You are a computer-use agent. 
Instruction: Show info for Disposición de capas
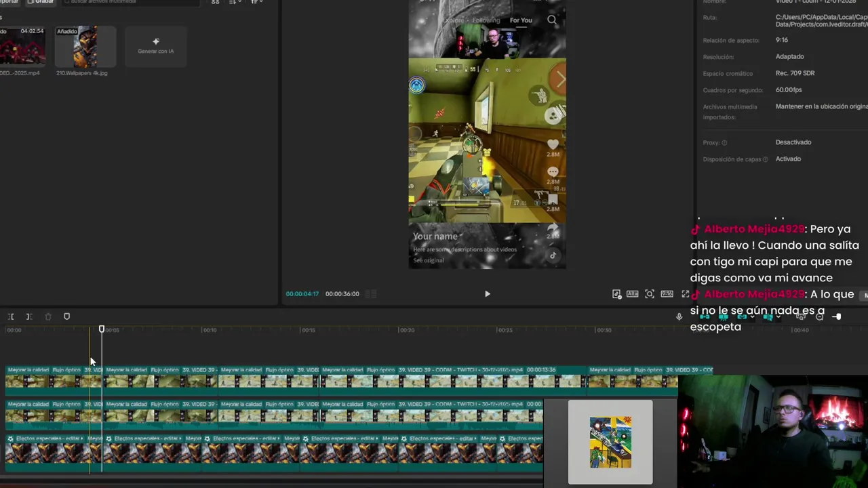pyautogui.click(x=766, y=159)
